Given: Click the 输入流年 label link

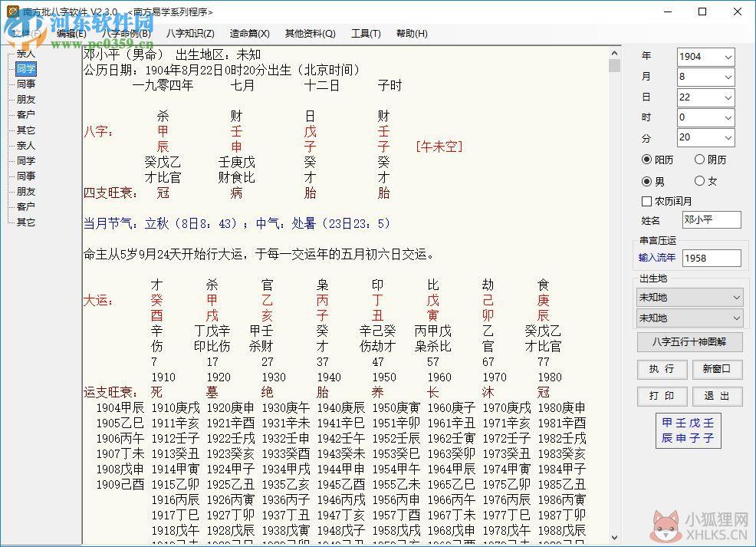Looking at the screenshot, I should pos(657,258).
